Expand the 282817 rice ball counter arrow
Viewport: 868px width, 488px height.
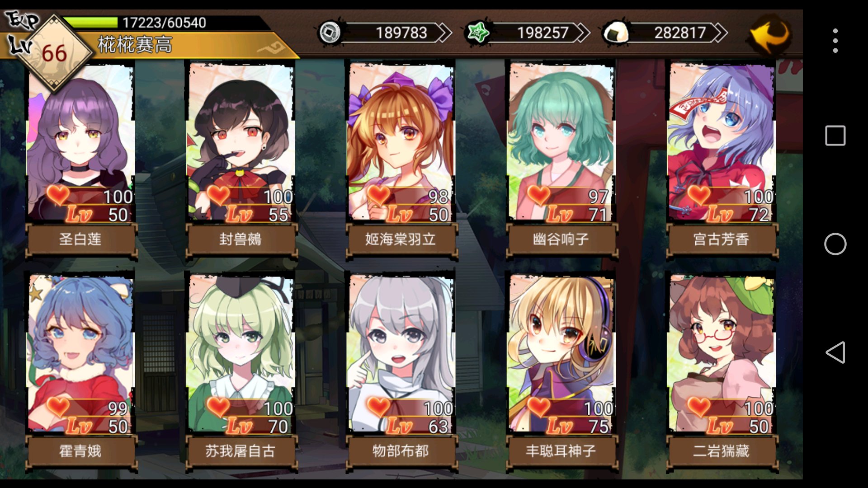[720, 33]
